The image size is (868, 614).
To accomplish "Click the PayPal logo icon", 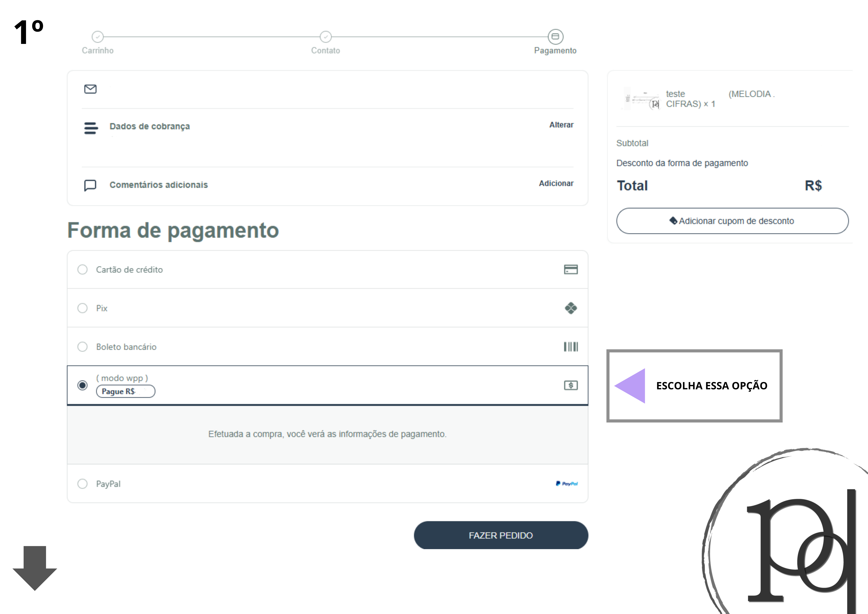I will 566,484.
